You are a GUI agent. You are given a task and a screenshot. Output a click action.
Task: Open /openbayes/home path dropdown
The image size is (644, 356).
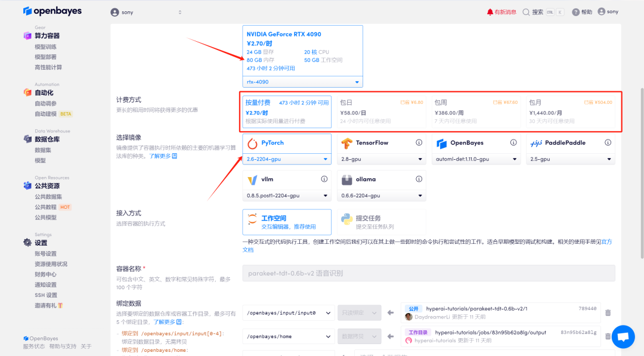point(289,337)
